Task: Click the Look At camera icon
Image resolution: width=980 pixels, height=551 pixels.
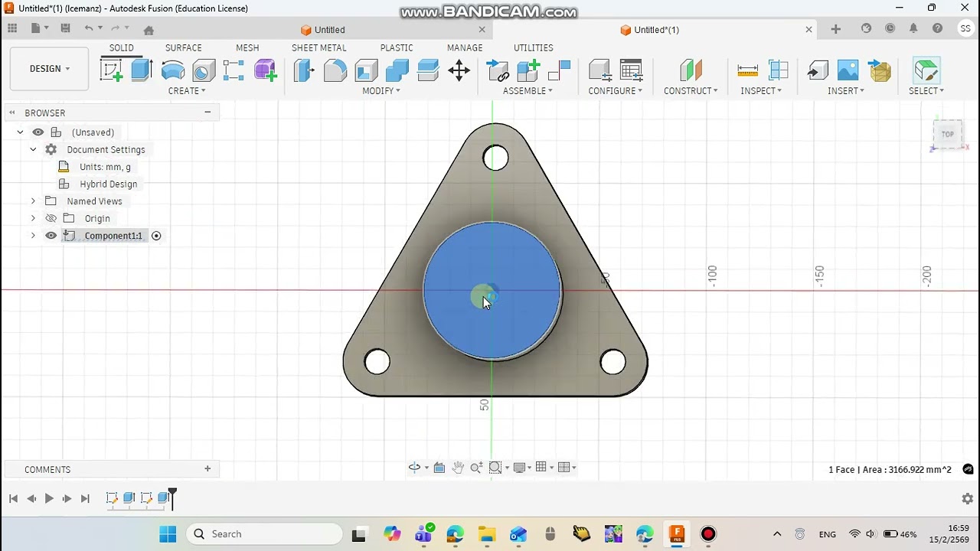Action: 439,468
